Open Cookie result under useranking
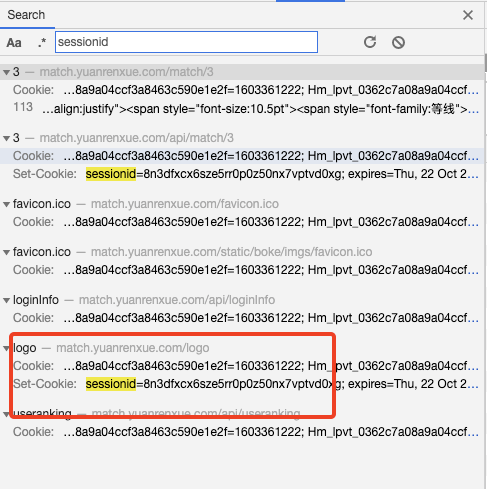The image size is (487, 489). [x=242, y=432]
